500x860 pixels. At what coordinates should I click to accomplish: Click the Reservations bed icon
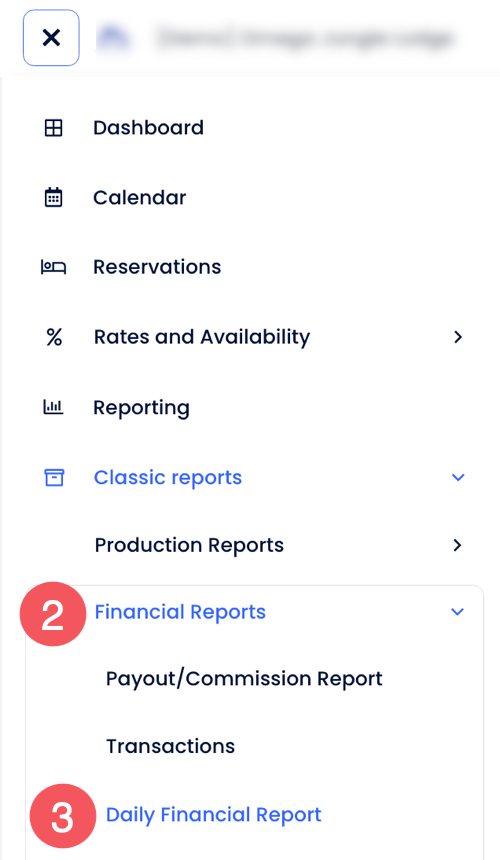click(x=53, y=267)
